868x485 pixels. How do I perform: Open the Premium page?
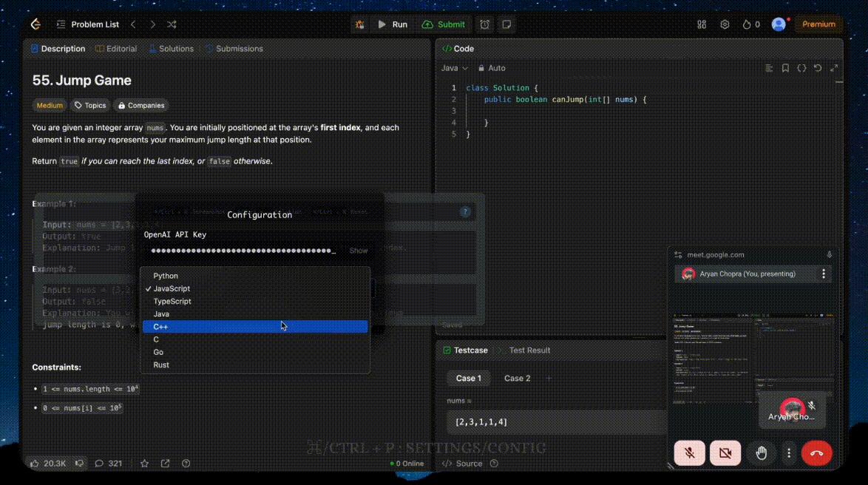(818, 24)
